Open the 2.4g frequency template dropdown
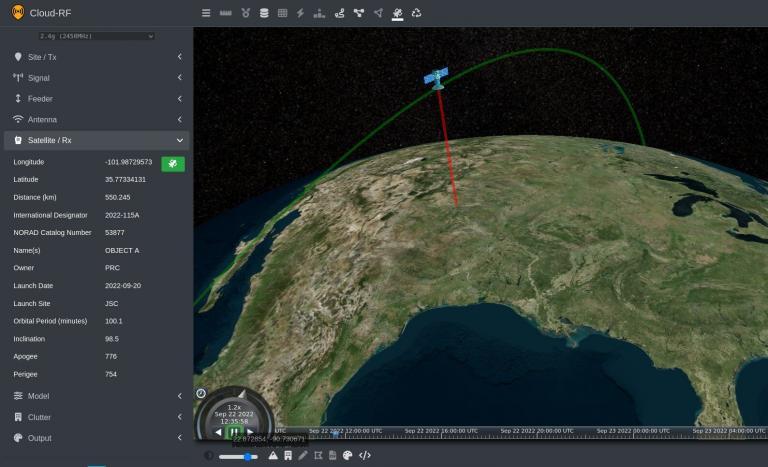The height and width of the screenshot is (467, 768). (x=96, y=36)
